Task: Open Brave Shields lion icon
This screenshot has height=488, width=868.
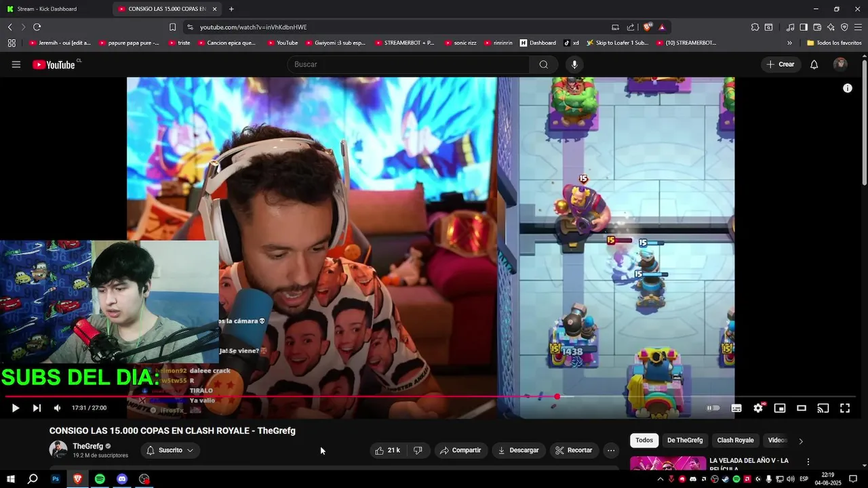Action: [648, 27]
